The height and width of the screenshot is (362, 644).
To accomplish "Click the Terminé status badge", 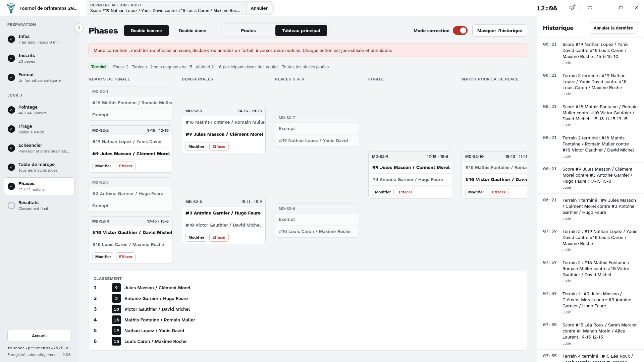I will coord(99,67).
